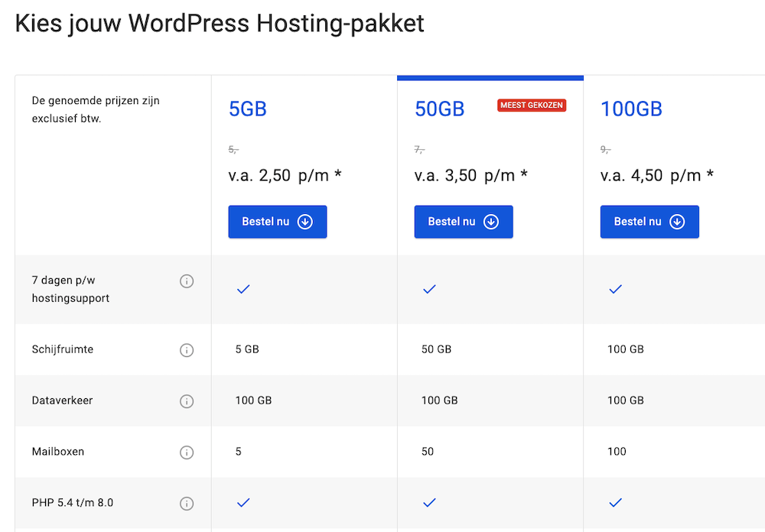The width and height of the screenshot is (765, 532).
Task: Click the arrow icon in 100GB Bestel nu
Action: pyautogui.click(x=677, y=221)
